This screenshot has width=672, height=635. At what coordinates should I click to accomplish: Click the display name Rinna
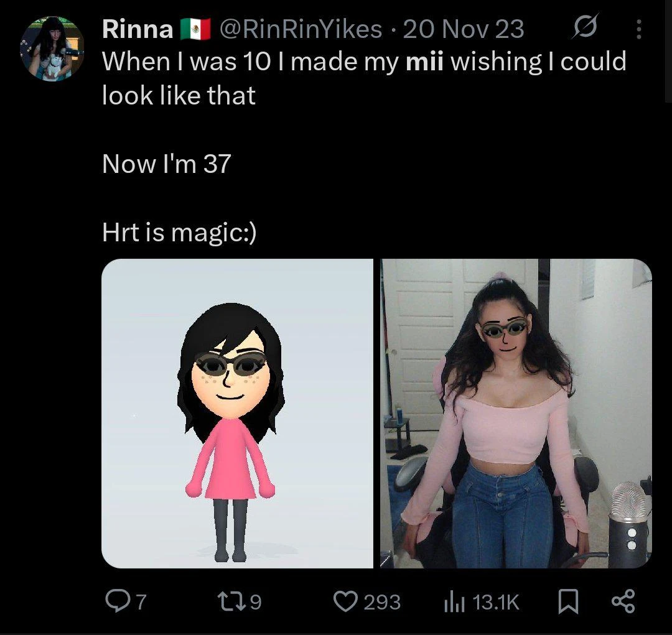(138, 29)
